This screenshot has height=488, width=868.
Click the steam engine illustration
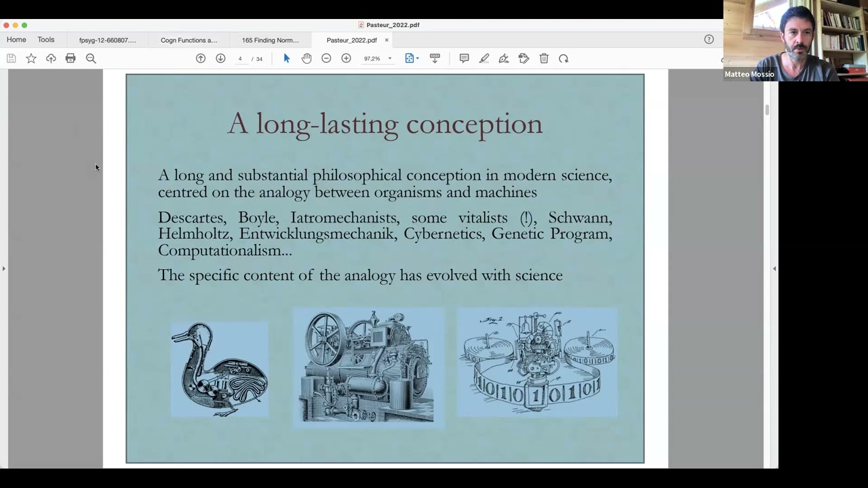(368, 367)
